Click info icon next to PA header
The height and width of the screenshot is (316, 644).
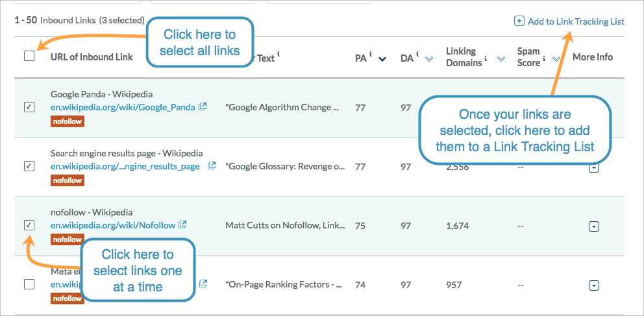click(371, 54)
